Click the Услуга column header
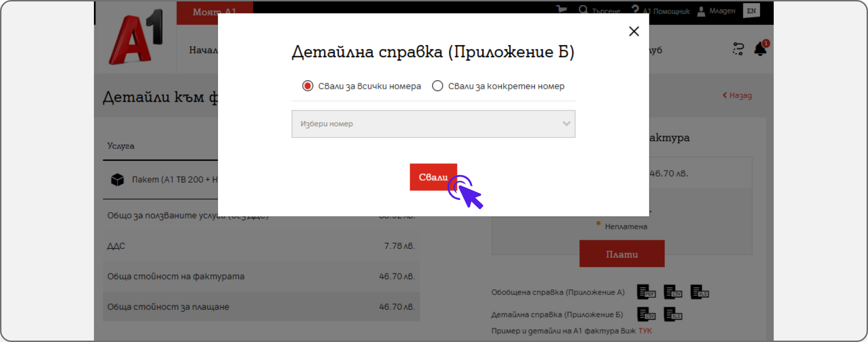The width and height of the screenshot is (868, 342). [121, 146]
